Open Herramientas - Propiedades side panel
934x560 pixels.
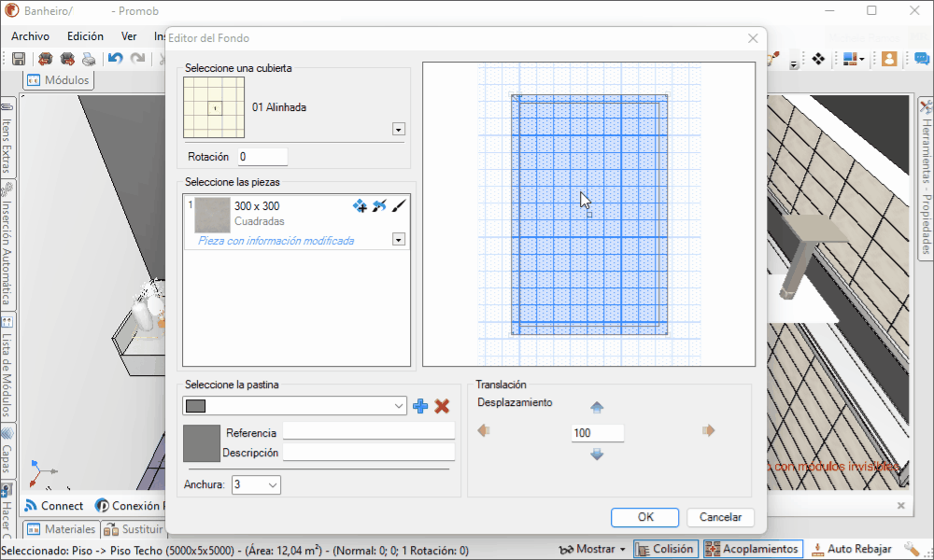[x=926, y=178]
